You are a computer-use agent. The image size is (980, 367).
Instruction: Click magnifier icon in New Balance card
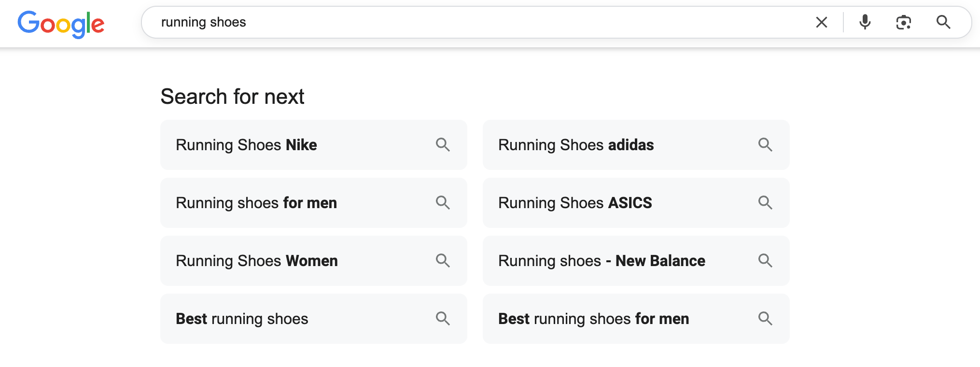click(765, 261)
